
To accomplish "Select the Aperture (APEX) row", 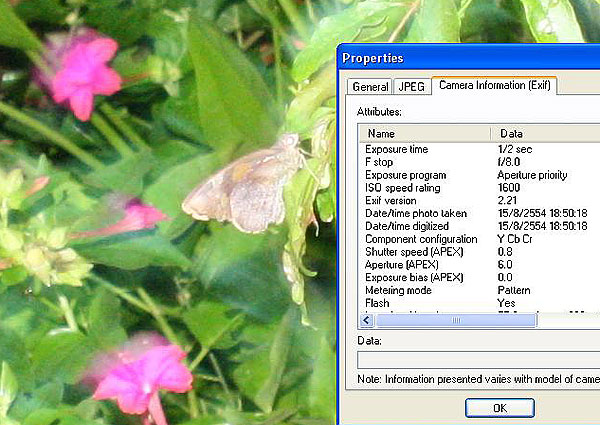I will [x=480, y=265].
